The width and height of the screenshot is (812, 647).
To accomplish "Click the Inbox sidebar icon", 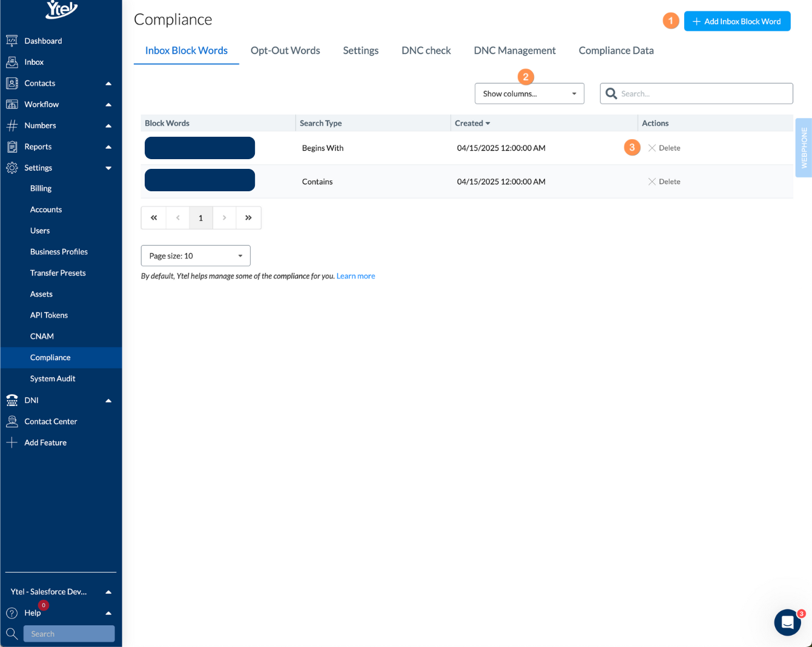I will tap(12, 62).
